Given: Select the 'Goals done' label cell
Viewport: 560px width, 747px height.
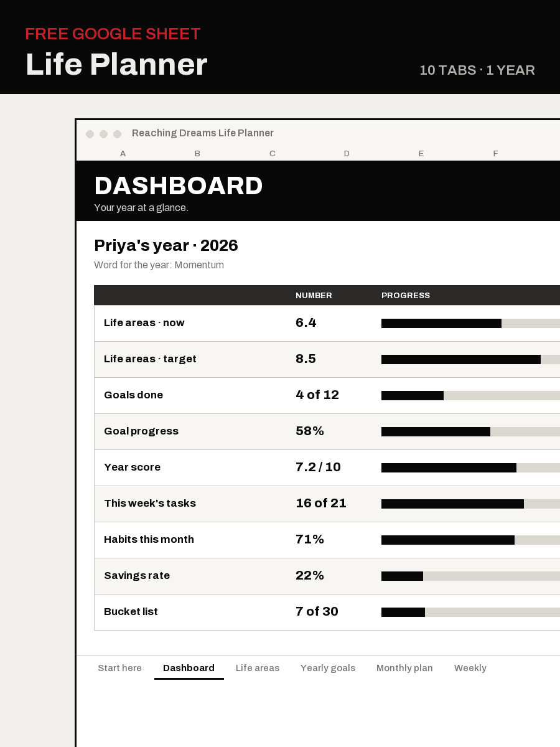Looking at the screenshot, I should click(133, 395).
